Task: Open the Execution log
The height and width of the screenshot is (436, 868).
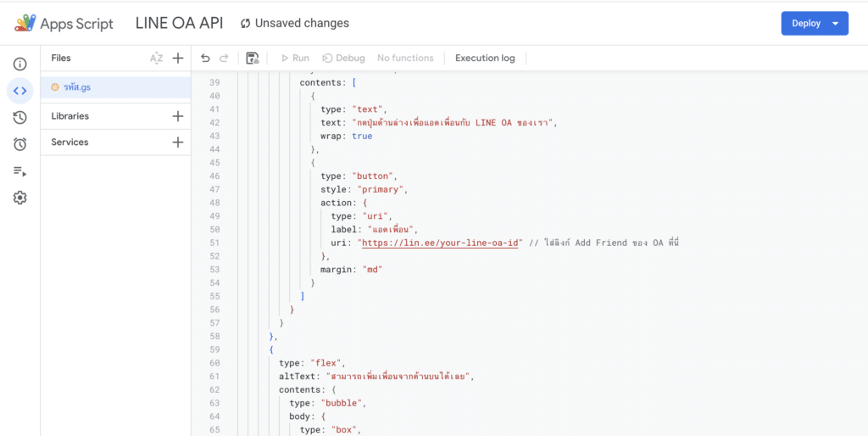Action: pyautogui.click(x=485, y=59)
